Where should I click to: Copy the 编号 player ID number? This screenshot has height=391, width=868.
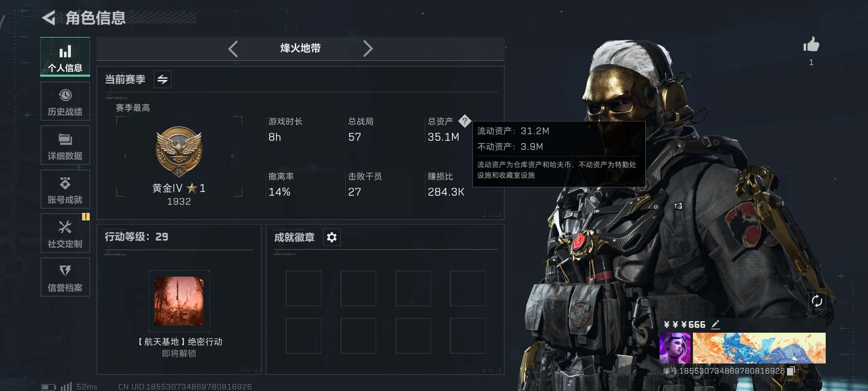pos(791,371)
